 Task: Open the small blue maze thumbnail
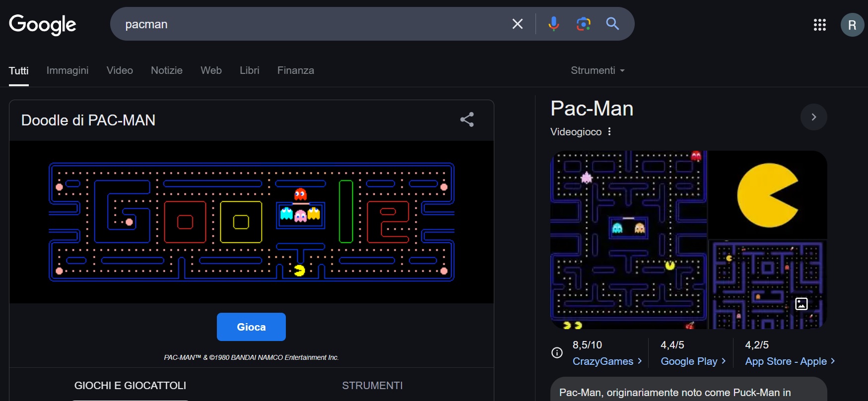click(x=768, y=285)
